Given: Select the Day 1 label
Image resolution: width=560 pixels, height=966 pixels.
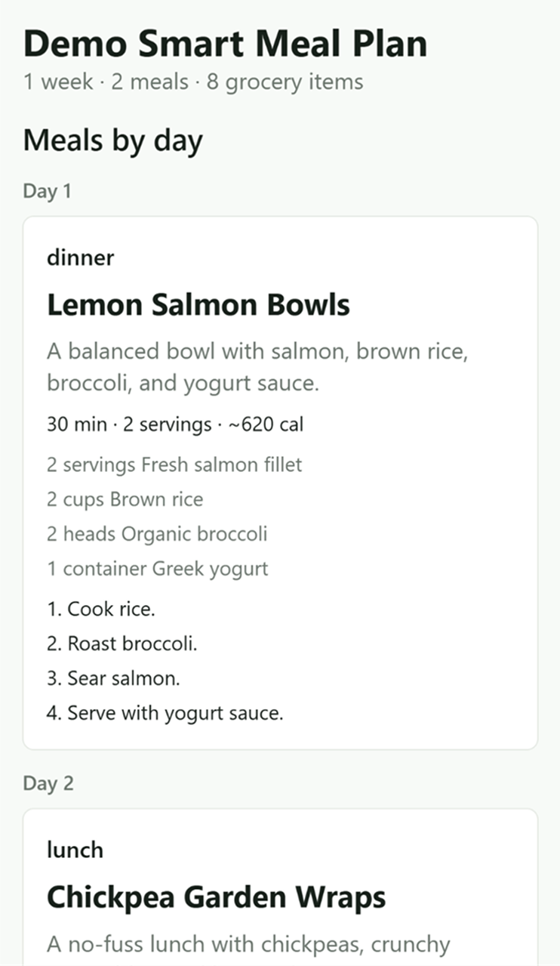Looking at the screenshot, I should [x=47, y=191].
